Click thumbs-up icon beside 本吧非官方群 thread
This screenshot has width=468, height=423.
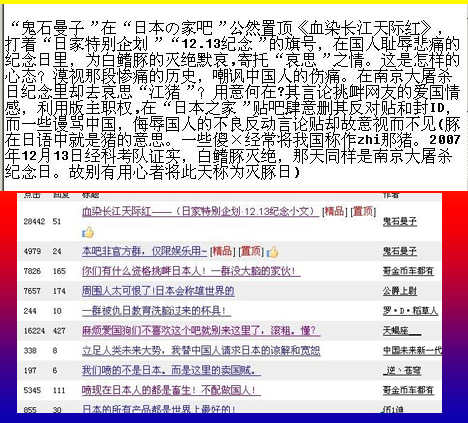(x=272, y=252)
